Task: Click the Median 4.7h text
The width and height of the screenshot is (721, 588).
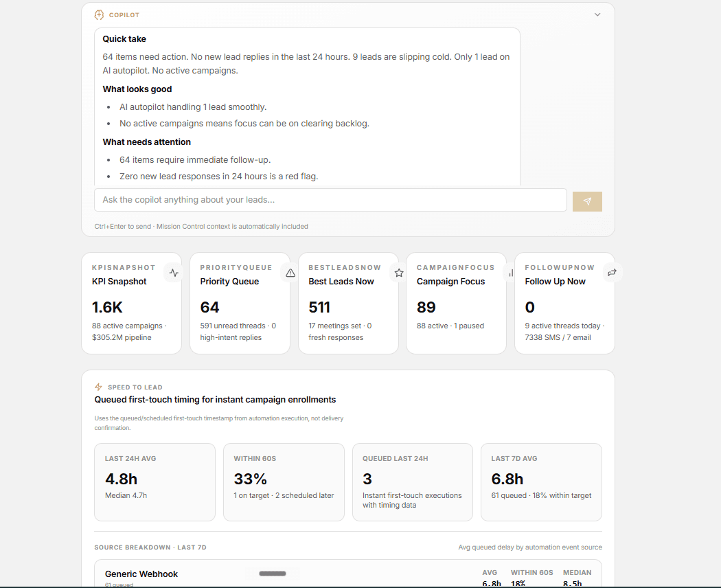Action: [x=126, y=495]
